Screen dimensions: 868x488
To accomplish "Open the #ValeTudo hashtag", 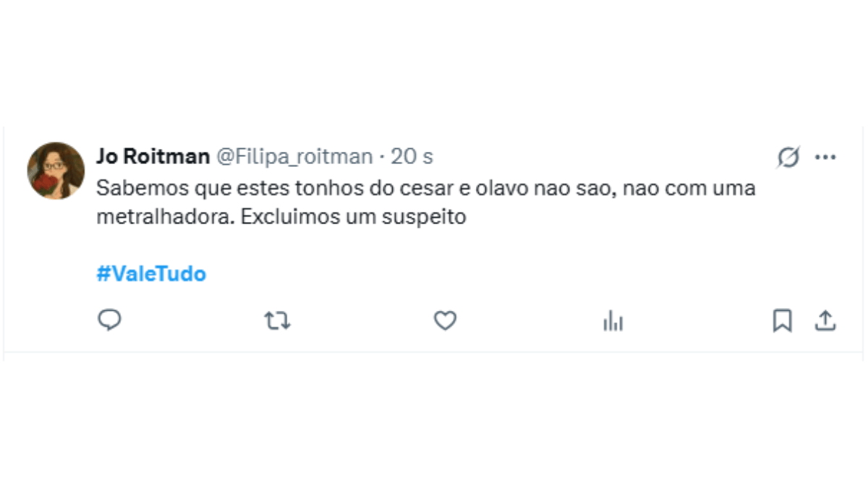I will 151,274.
